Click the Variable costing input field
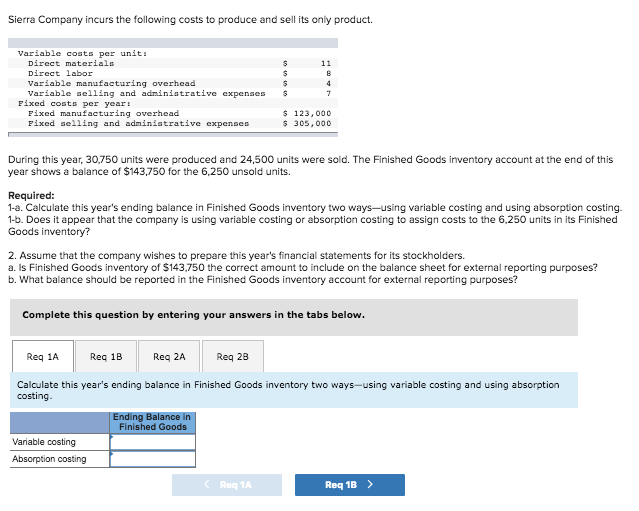This screenshot has width=639, height=511. pos(152,442)
